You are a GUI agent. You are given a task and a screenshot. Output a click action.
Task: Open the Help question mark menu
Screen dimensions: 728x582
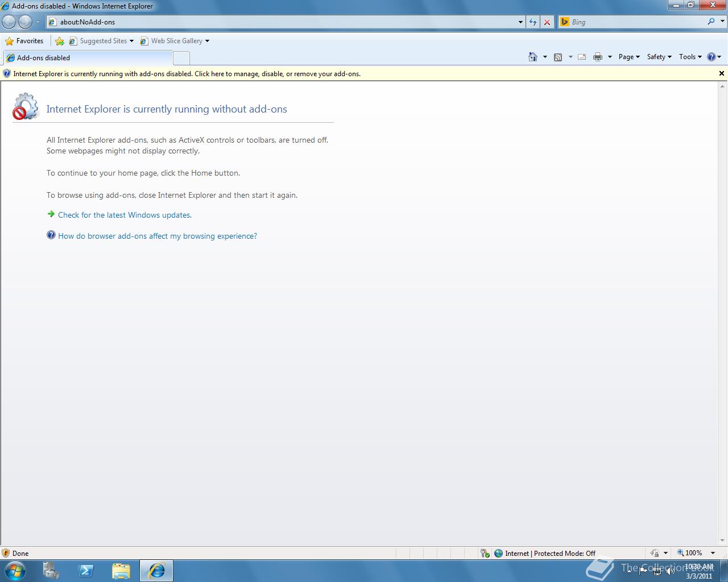[714, 57]
